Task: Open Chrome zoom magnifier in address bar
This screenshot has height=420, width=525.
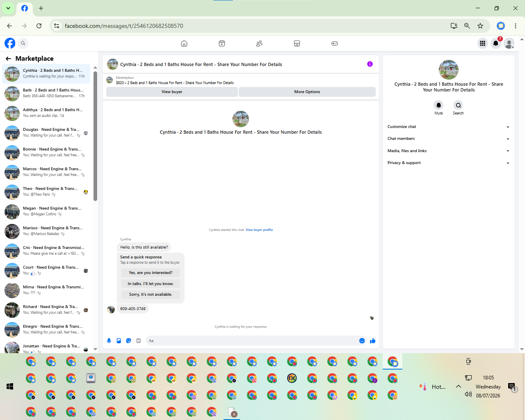Action: pyautogui.click(x=467, y=26)
